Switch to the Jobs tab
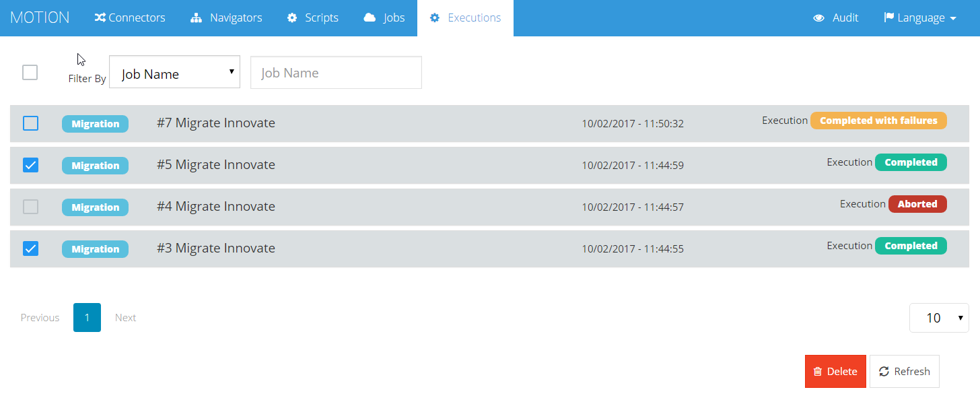 (384, 18)
